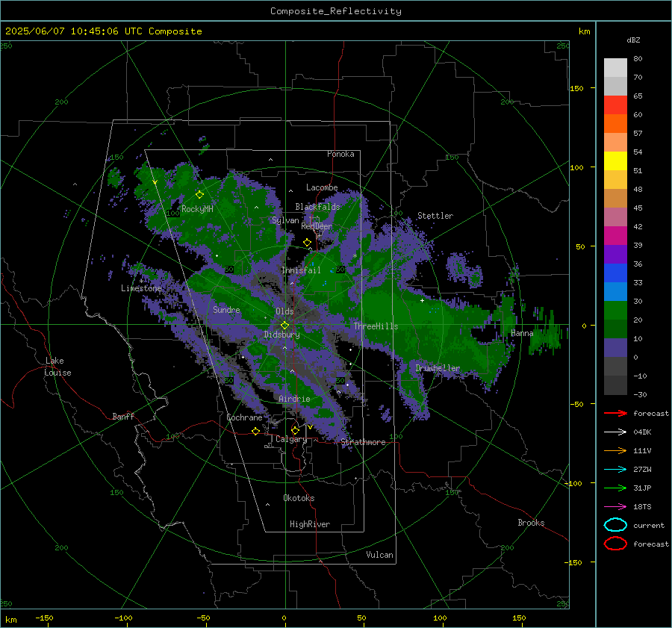This screenshot has height=628, width=672.
Task: Click the Lake Louise label
Action: [x=57, y=367]
